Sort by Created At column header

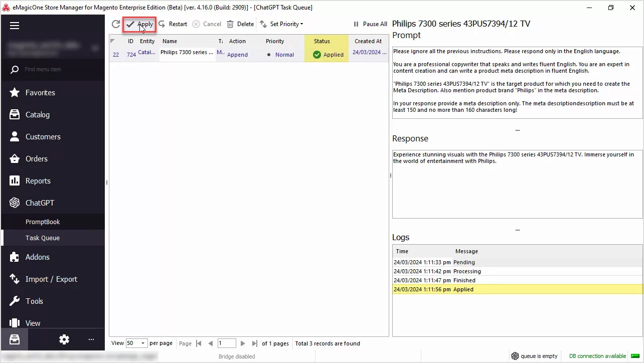click(368, 41)
